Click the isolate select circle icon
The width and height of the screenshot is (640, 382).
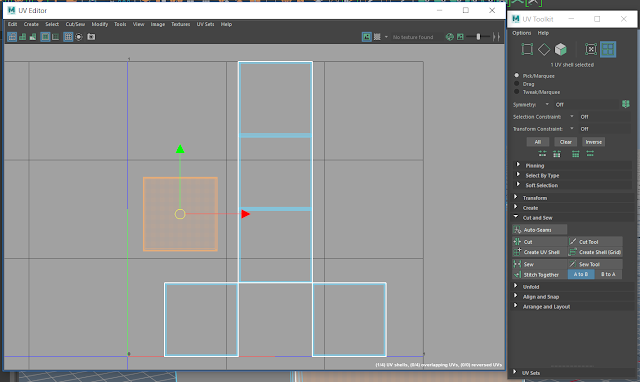click(79, 37)
